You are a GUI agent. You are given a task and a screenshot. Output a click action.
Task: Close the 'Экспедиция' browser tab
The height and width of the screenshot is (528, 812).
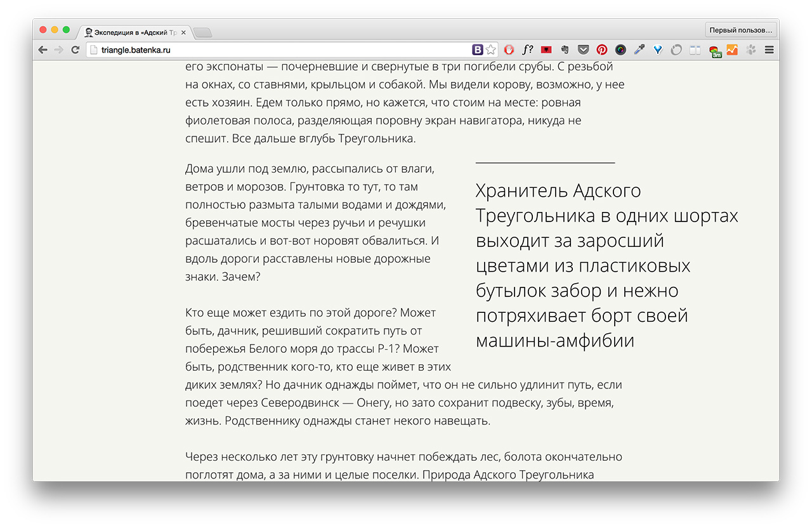tap(183, 32)
